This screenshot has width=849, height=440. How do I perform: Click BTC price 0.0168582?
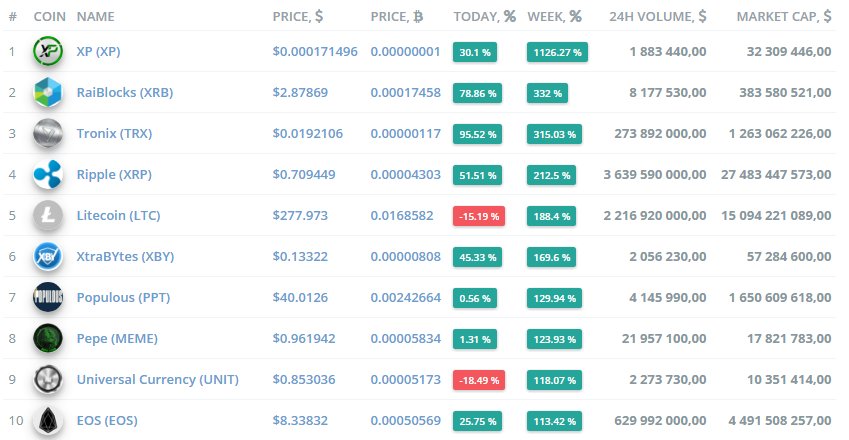click(402, 215)
